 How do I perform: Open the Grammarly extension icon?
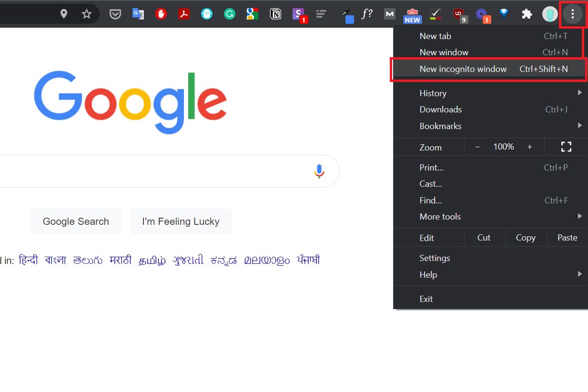[230, 14]
